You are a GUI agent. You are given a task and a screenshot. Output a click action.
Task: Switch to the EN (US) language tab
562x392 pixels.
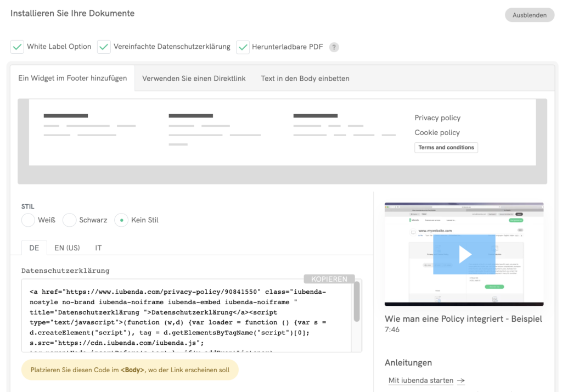click(x=66, y=248)
